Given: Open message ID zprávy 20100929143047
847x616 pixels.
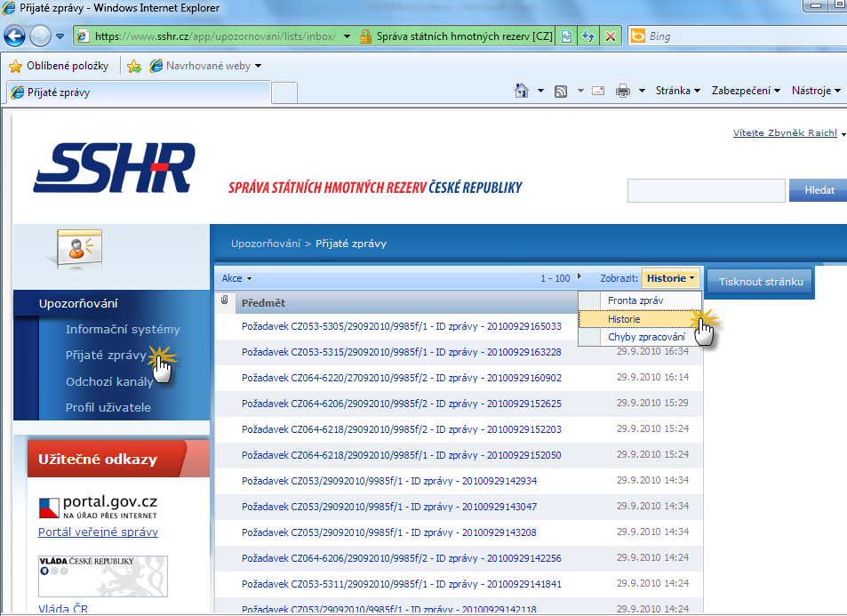Looking at the screenshot, I should click(389, 507).
